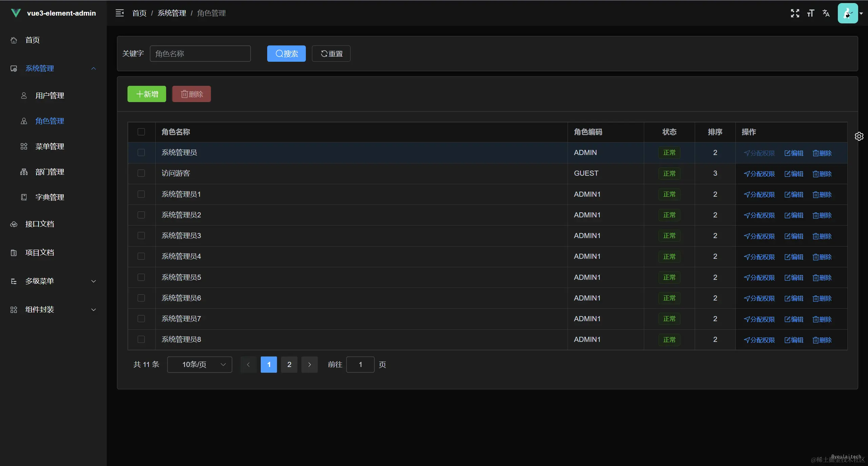Check the 系统管理员 row checkbox
Viewport: 868px width, 466px height.
click(x=141, y=153)
